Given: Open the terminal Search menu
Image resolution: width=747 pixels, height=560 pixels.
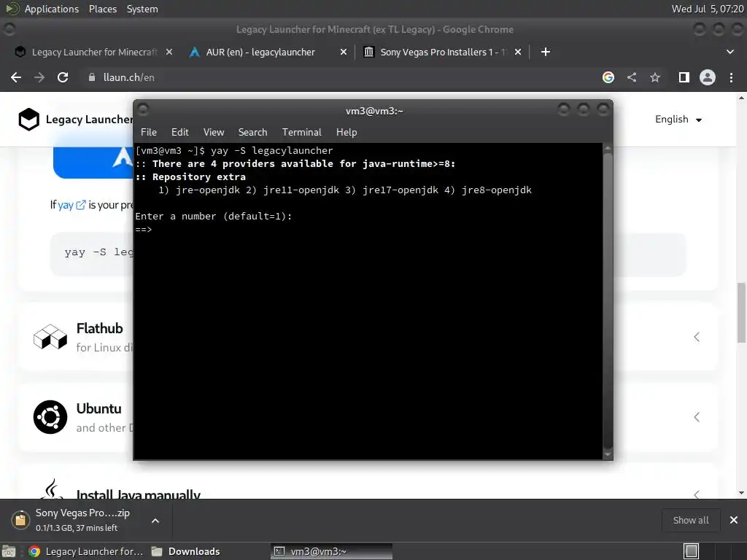Looking at the screenshot, I should point(252,133).
